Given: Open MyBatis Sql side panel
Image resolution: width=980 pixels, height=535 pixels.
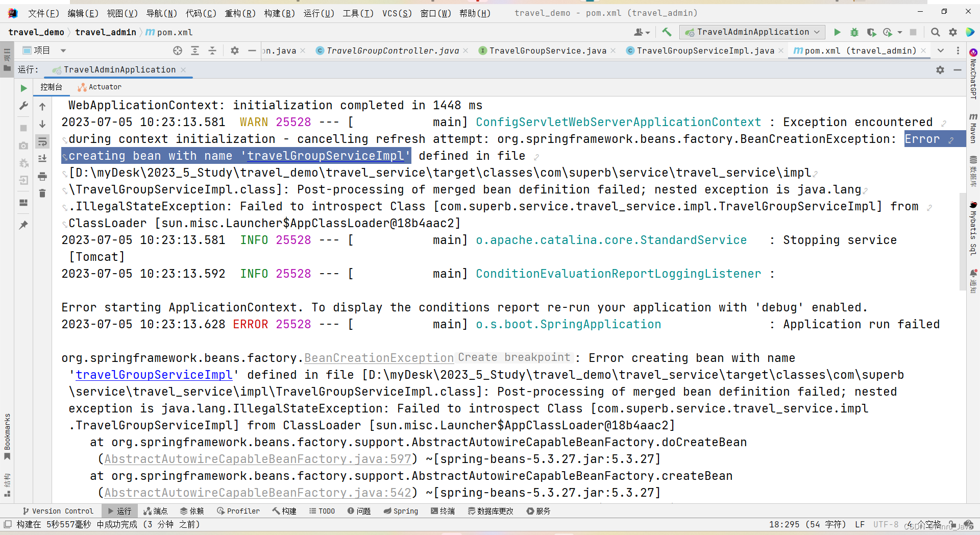Looking at the screenshot, I should coord(973,228).
